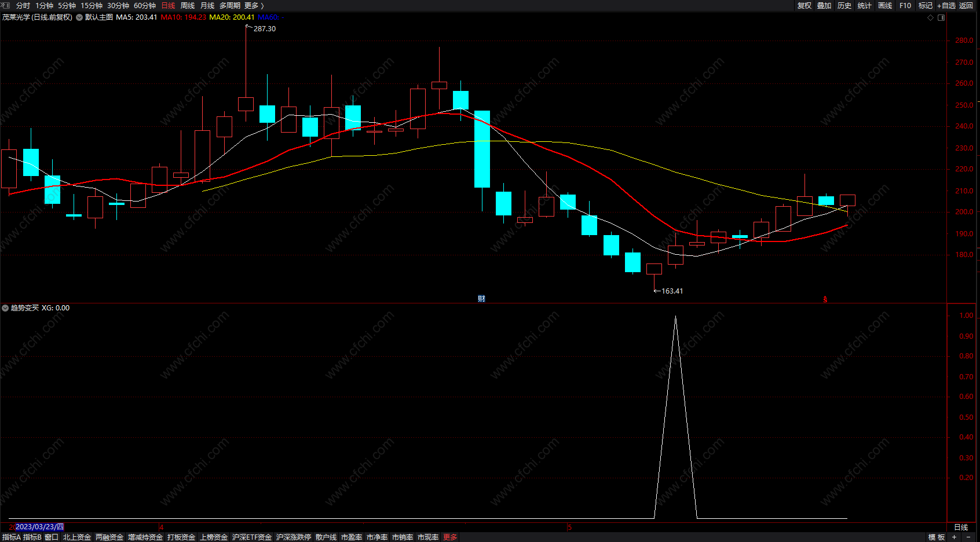980x542 pixels.
Task: Select the 5分钟 timeframe
Action: pos(67,5)
